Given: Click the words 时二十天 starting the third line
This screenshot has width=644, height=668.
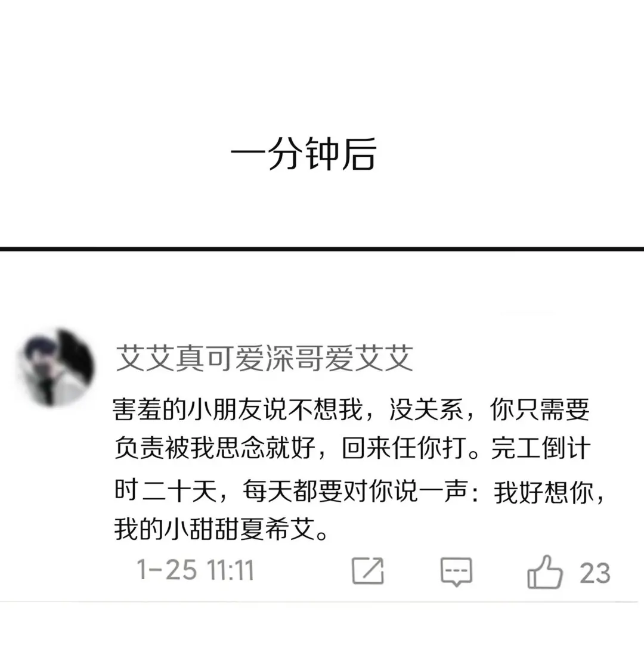Looking at the screenshot, I should (x=166, y=491).
